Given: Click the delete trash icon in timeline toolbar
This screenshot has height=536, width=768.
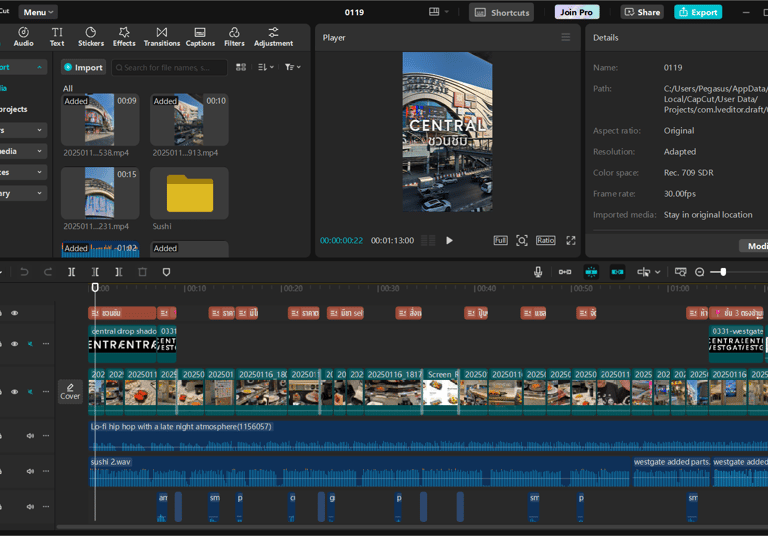Looking at the screenshot, I should pos(142,272).
